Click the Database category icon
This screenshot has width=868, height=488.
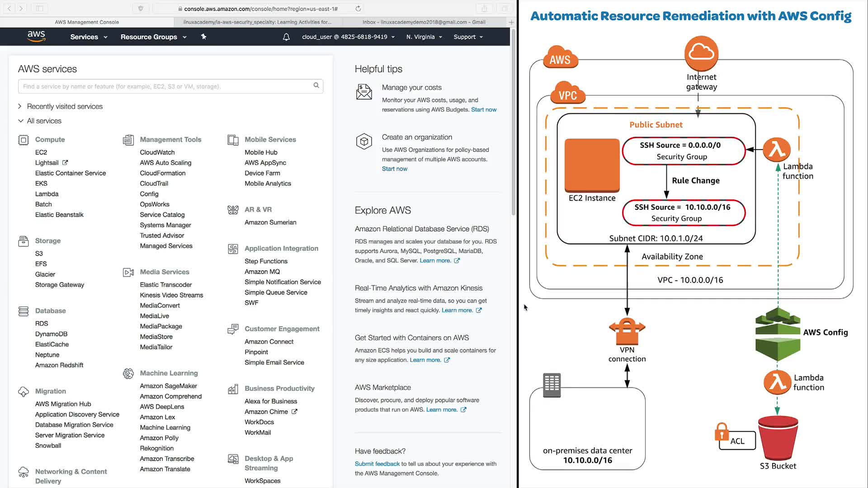[24, 311]
